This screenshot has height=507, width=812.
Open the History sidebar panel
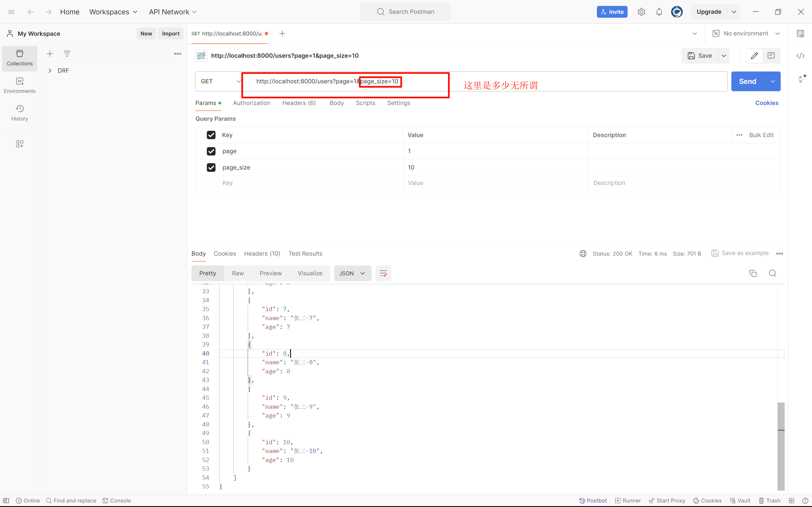(19, 113)
